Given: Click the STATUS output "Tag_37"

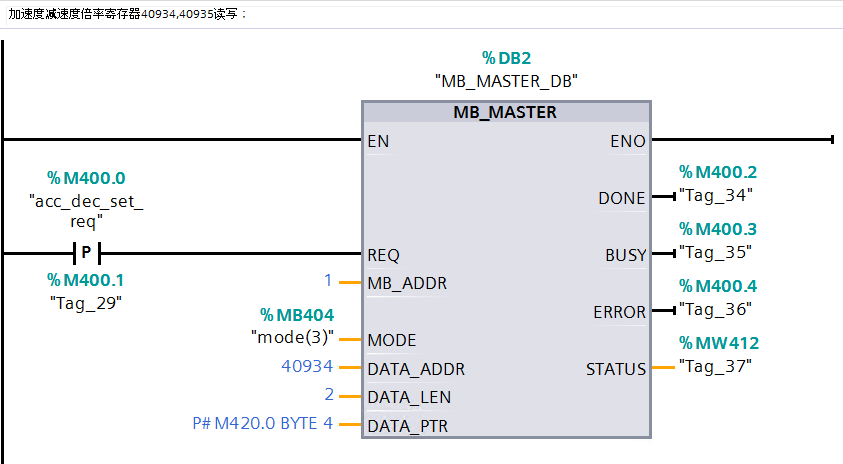Looking at the screenshot, I should 715,366.
